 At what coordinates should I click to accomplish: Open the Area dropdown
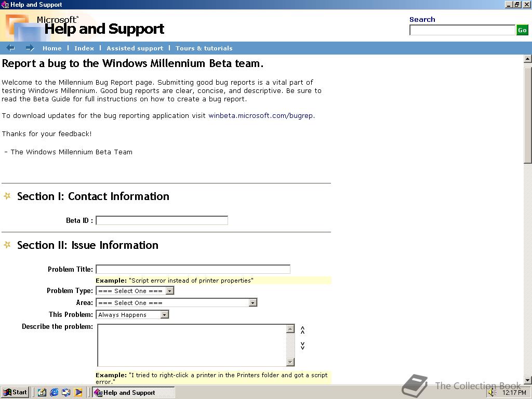click(177, 303)
